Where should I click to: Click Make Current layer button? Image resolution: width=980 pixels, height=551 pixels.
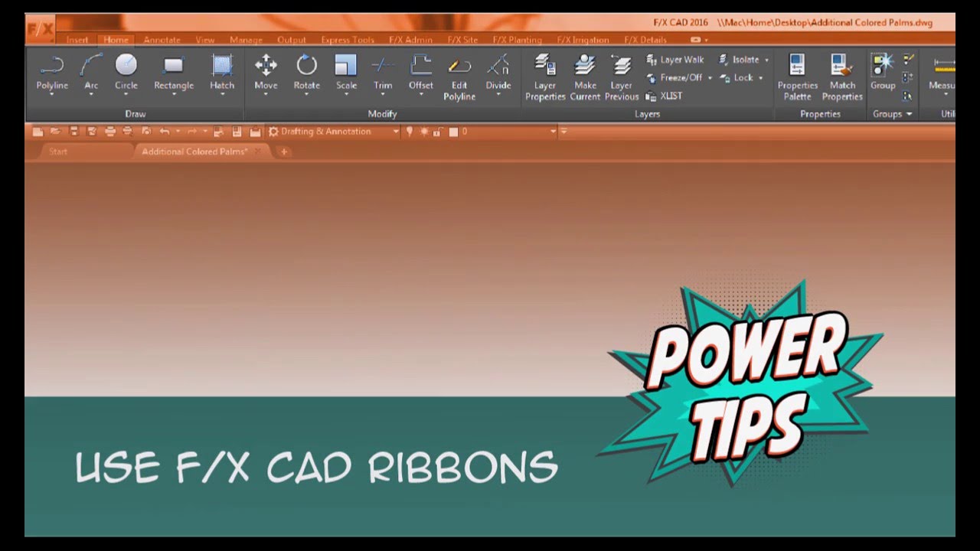click(x=585, y=77)
